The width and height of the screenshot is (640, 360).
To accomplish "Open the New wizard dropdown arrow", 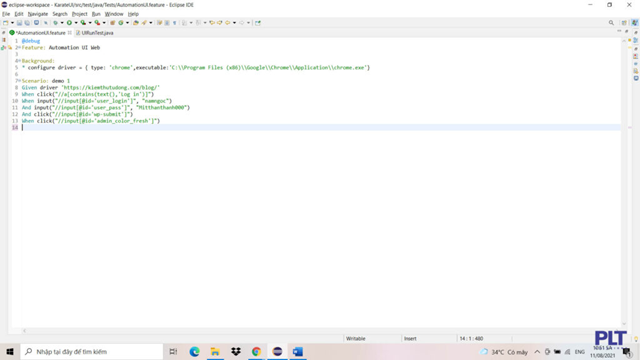I will point(12,23).
